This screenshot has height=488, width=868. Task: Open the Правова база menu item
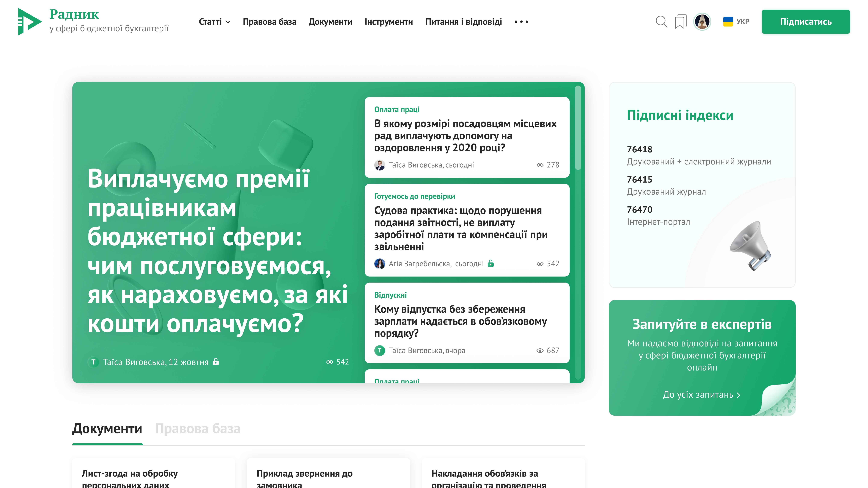coord(269,22)
